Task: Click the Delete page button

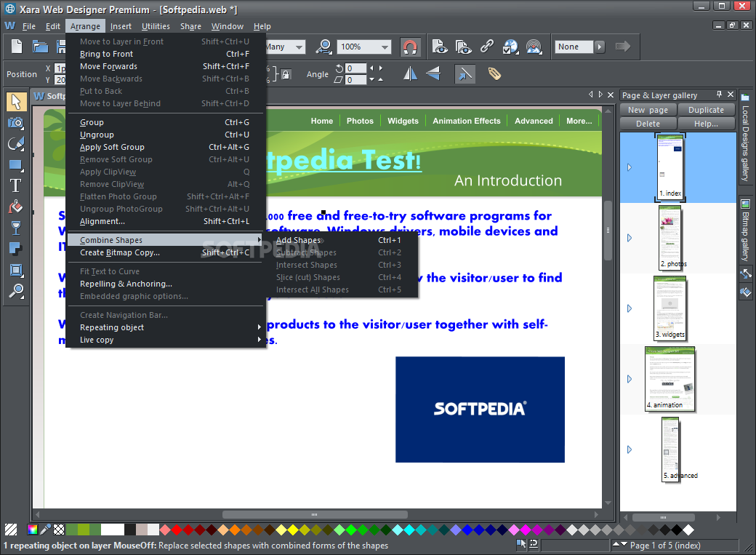Action: (x=648, y=124)
